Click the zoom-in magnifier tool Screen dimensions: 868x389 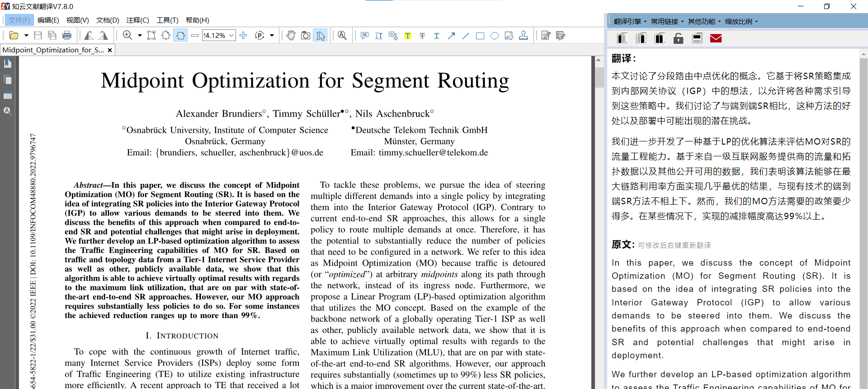[x=127, y=36]
